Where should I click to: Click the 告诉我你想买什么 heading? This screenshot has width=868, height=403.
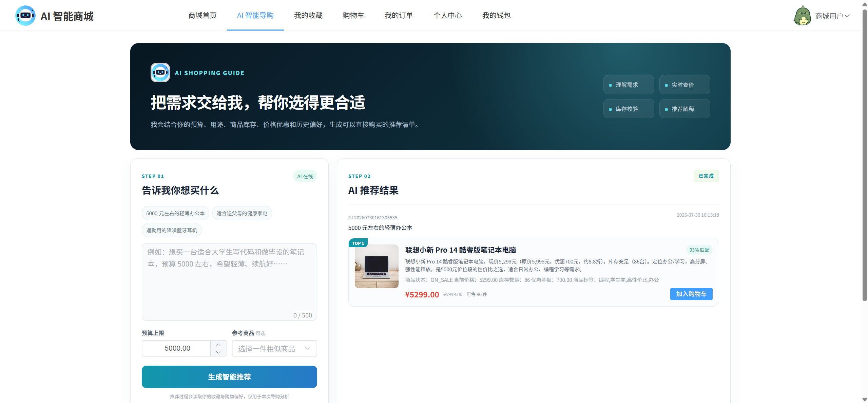point(180,190)
